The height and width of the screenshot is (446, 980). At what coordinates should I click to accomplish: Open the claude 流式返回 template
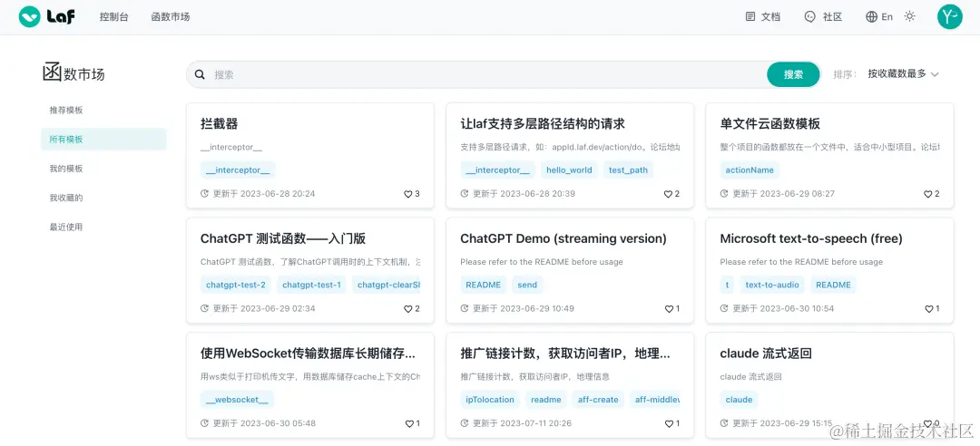[x=766, y=354]
